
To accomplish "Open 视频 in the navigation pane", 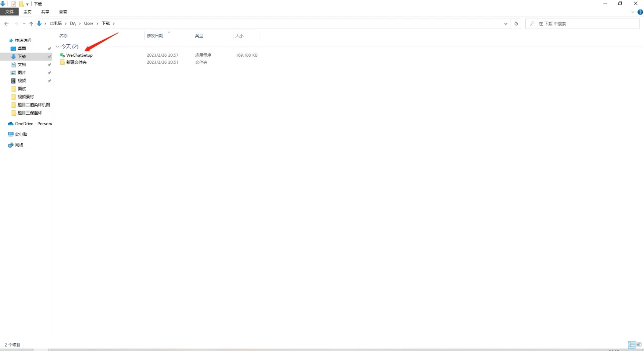I will 22,80.
